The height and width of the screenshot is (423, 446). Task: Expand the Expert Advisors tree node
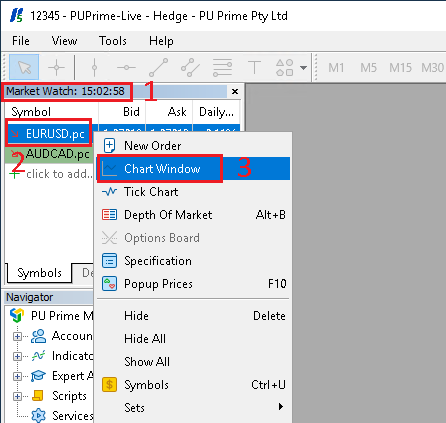[17, 376]
